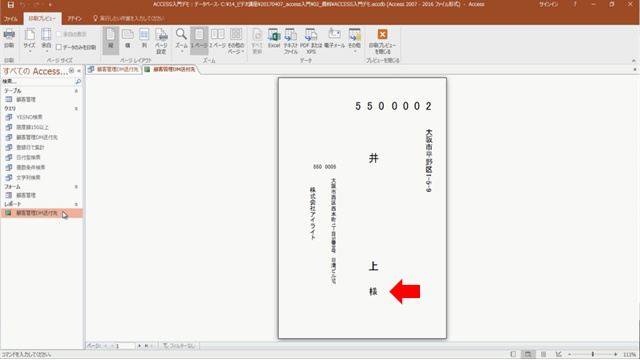Click the Zoom magnifier tool
This screenshot has height=360, width=640.
pos(181,40)
